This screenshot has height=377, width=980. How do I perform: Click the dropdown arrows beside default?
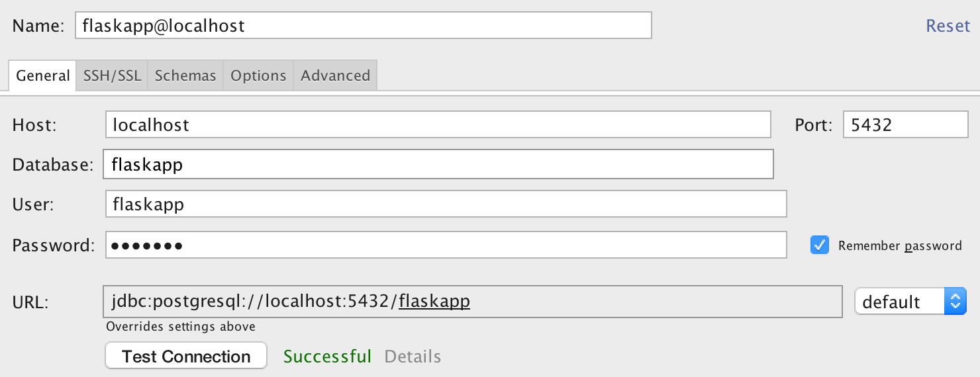click(x=955, y=302)
